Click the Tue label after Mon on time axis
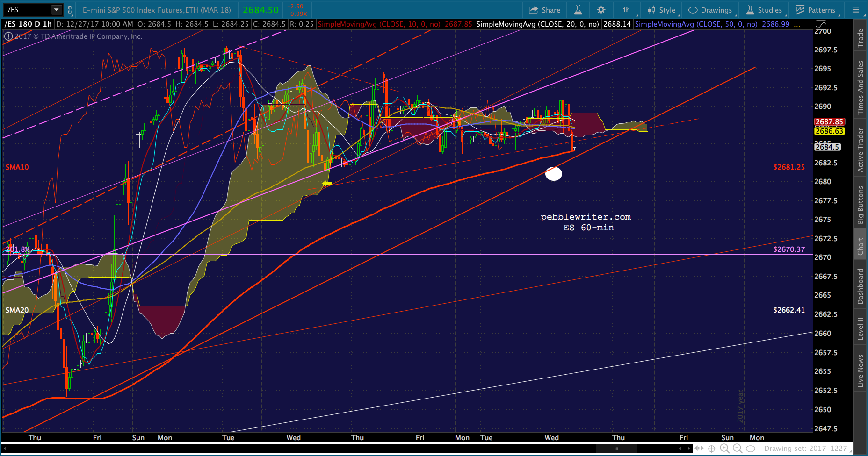This screenshot has width=868, height=456. pos(486,438)
